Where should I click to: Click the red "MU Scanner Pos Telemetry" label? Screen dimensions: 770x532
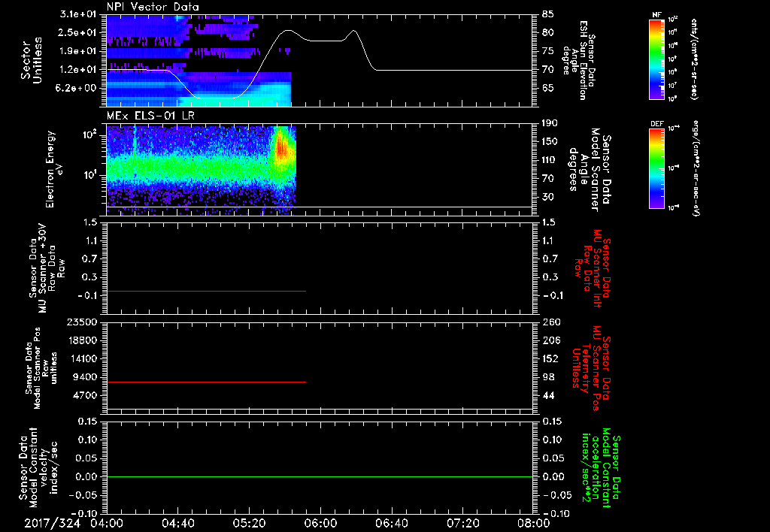point(591,368)
